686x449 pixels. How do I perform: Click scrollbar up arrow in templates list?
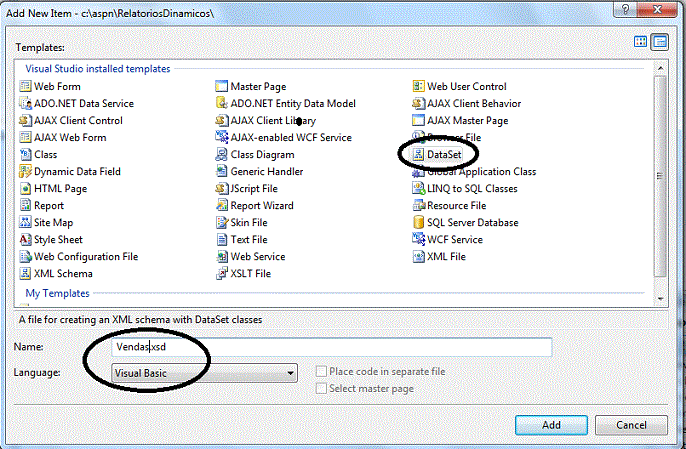pyautogui.click(x=660, y=68)
